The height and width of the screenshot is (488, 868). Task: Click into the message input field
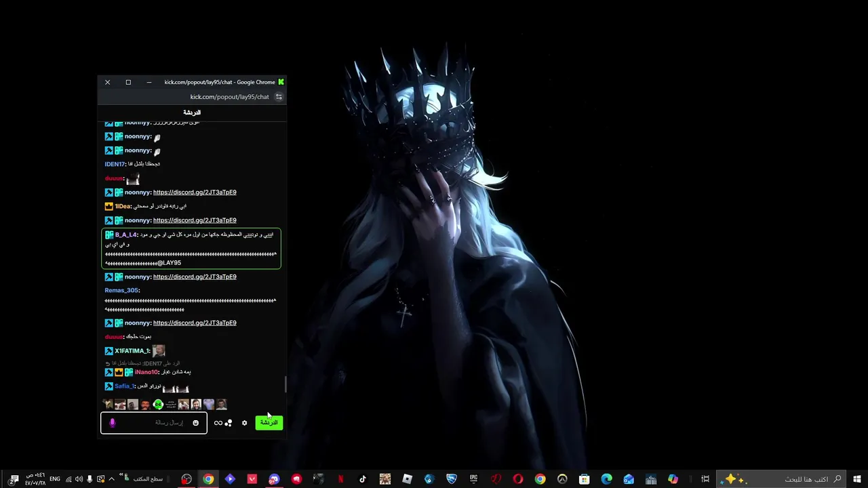pos(154,423)
